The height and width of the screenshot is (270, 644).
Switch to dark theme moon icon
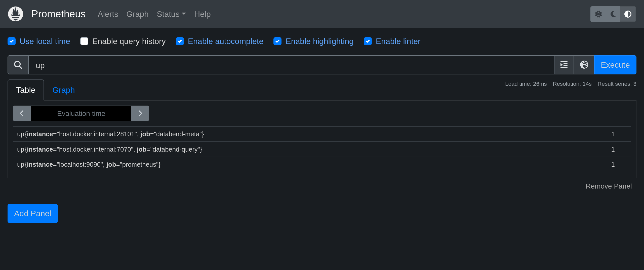(613, 14)
